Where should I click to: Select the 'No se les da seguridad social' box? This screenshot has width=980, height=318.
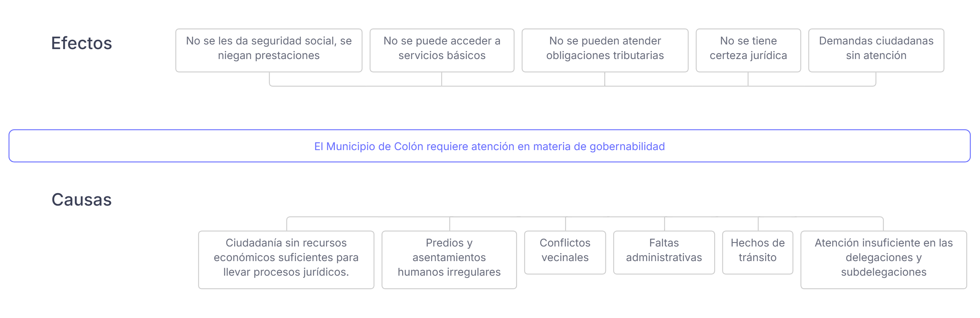(269, 50)
